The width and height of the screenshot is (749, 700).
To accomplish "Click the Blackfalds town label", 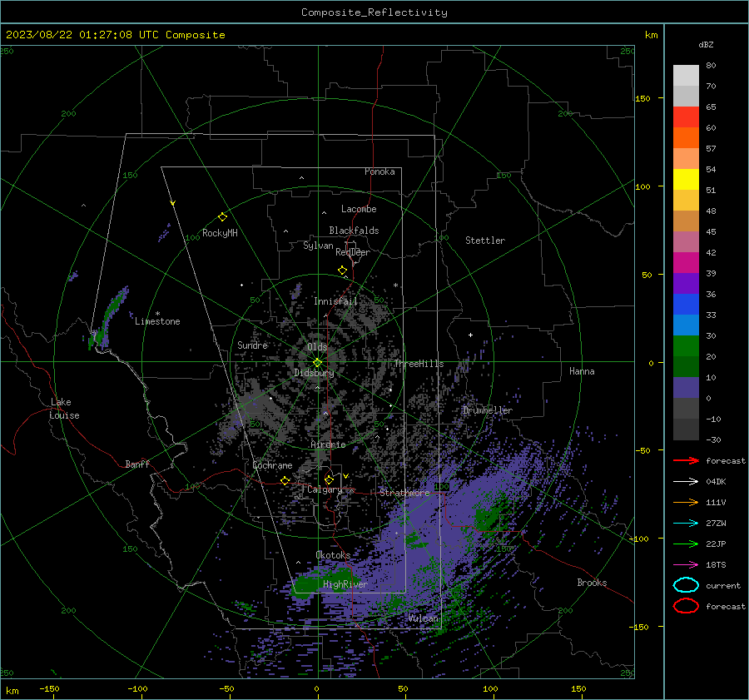I will (x=354, y=231).
